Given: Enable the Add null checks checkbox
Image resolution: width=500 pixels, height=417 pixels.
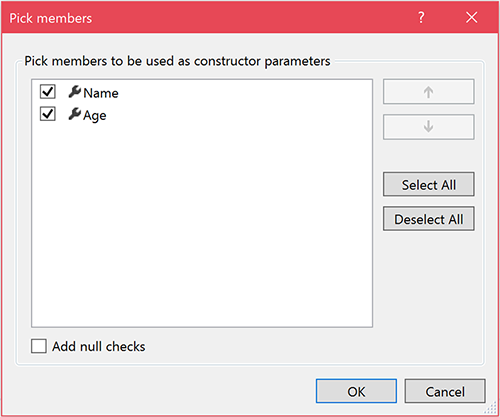Looking at the screenshot, I should pos(39,346).
